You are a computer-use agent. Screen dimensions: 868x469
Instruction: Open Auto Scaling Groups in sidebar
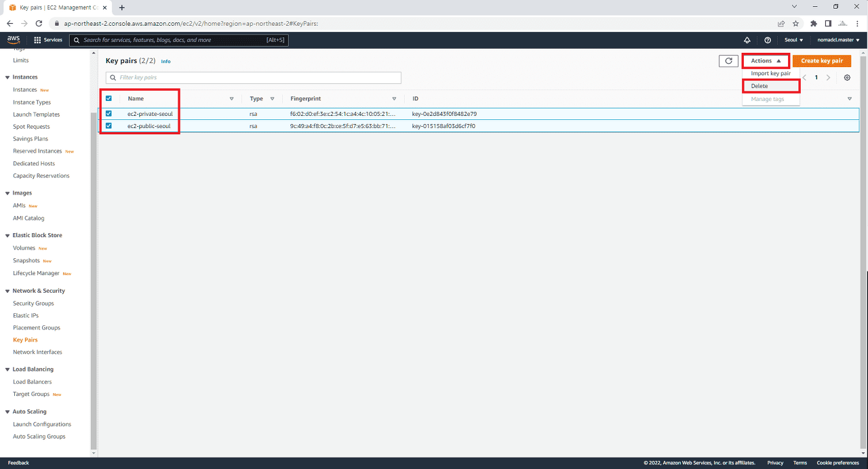[x=39, y=436]
